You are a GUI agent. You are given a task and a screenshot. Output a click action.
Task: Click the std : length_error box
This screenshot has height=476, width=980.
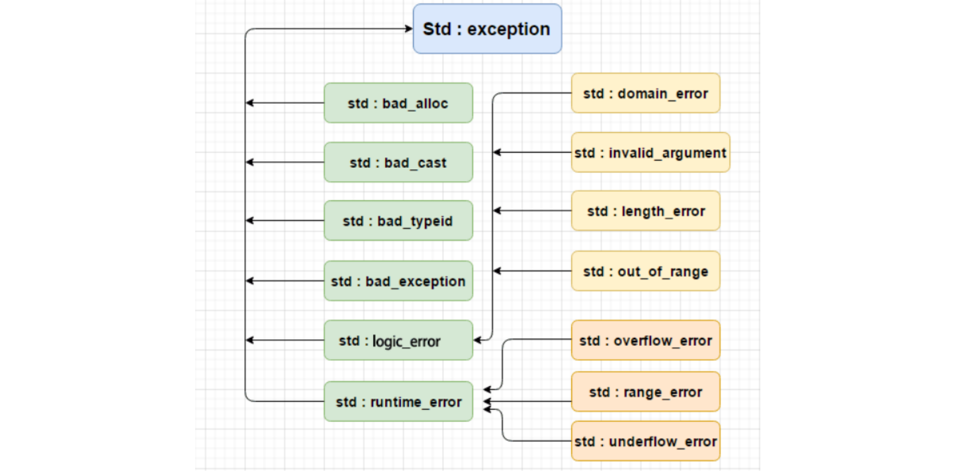646,211
